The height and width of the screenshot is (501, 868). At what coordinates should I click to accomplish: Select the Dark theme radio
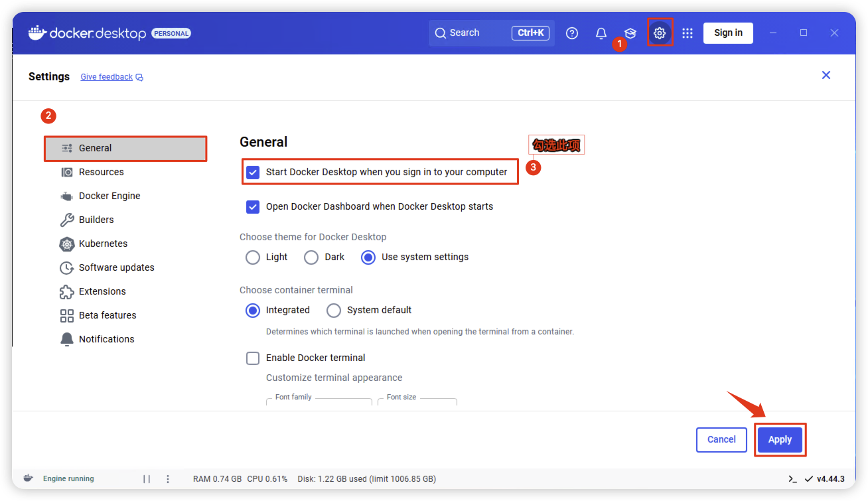coord(311,257)
